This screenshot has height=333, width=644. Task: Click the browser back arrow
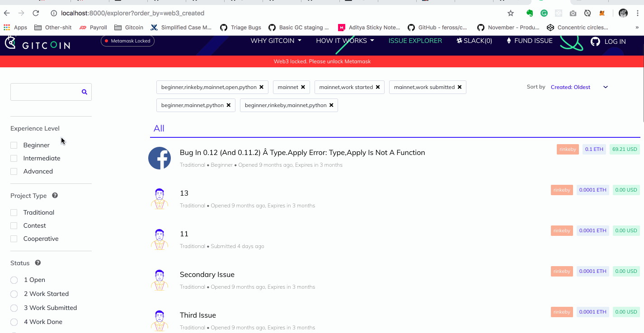[x=7, y=13]
